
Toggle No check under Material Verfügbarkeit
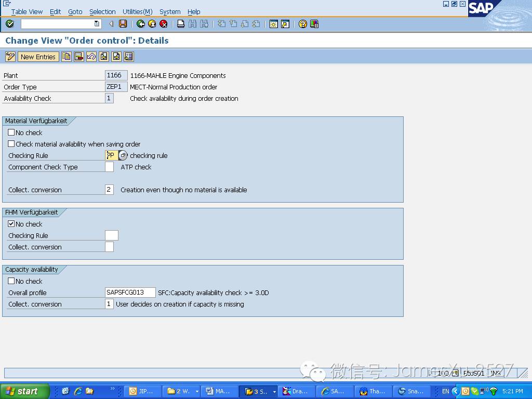pos(11,132)
